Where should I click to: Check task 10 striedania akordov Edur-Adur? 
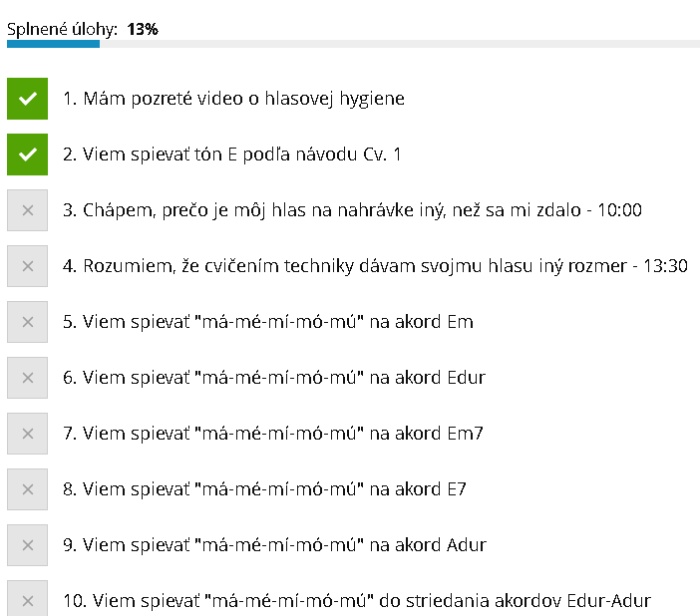tap(27, 598)
